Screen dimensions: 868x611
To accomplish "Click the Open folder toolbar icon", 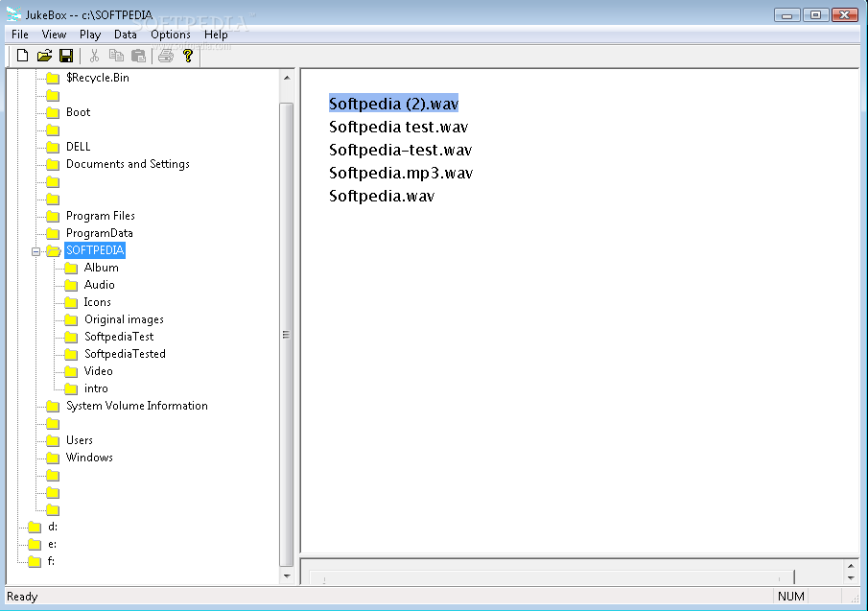I will click(44, 56).
